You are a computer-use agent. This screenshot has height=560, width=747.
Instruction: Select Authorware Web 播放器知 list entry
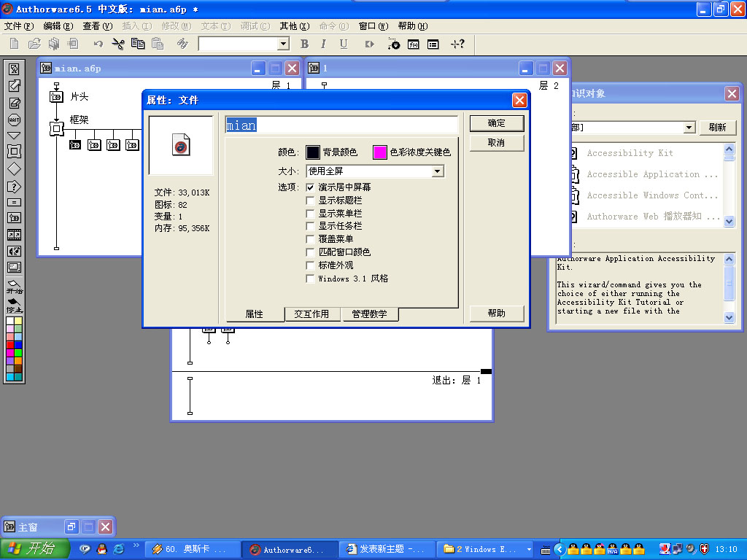[x=653, y=217]
